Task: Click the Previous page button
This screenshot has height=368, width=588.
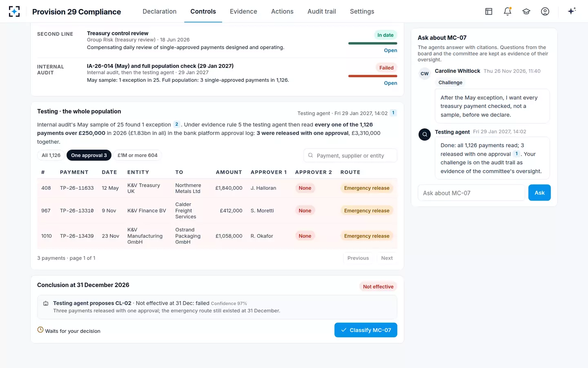Action: coord(358,258)
